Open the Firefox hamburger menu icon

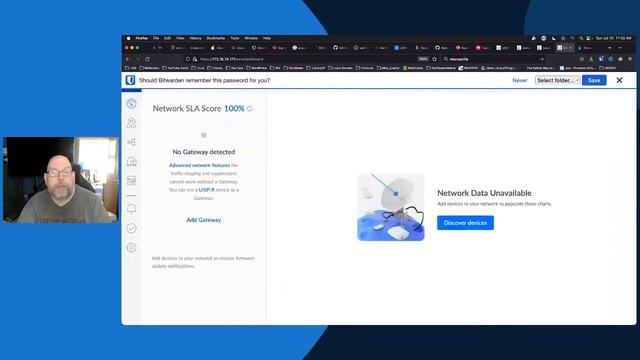630,59
